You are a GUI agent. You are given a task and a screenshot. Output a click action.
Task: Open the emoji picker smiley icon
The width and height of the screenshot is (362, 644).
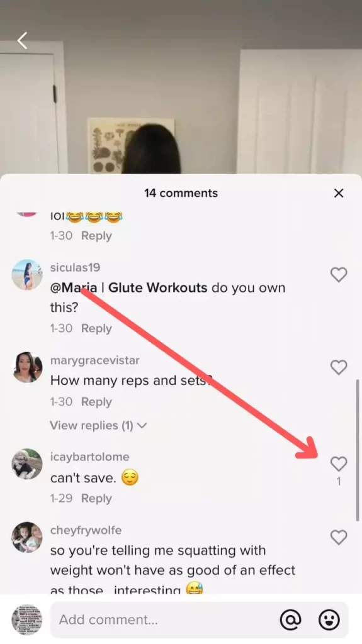pos(329,619)
